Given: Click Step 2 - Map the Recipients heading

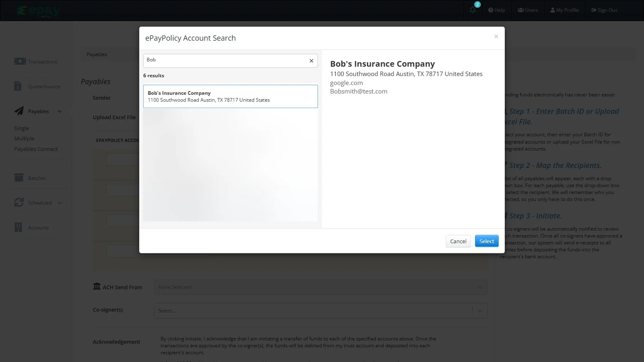Looking at the screenshot, I should tap(555, 166).
